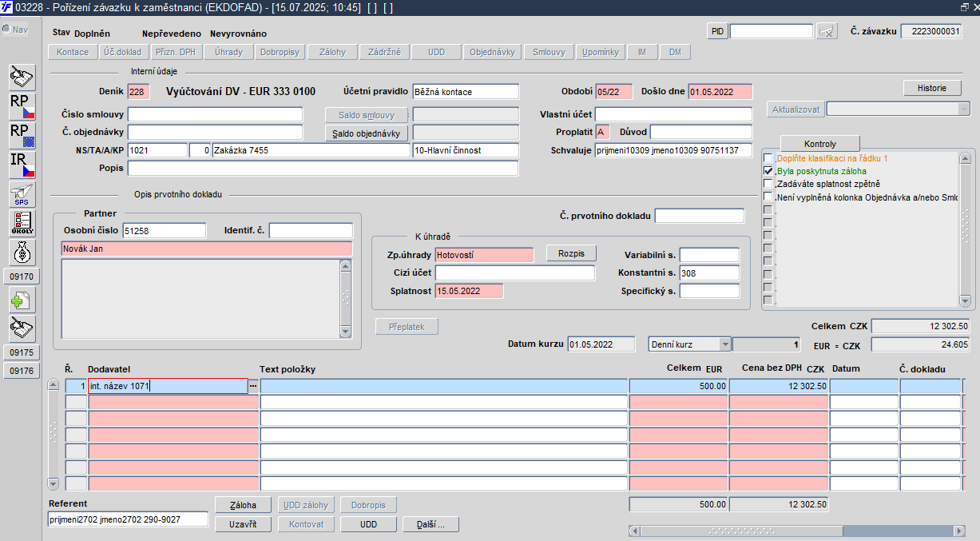
Task: Open the SPS paper plane icon
Action: pyautogui.click(x=22, y=194)
